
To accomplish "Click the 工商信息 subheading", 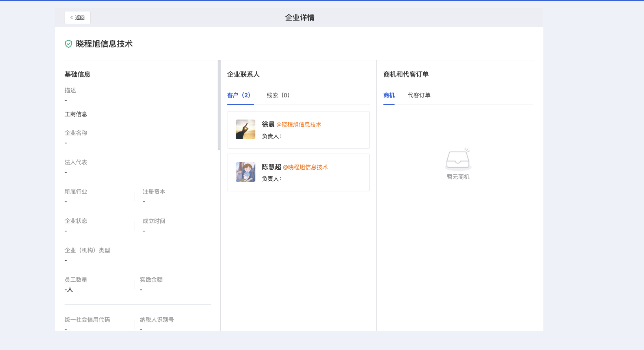I will 76,114.
